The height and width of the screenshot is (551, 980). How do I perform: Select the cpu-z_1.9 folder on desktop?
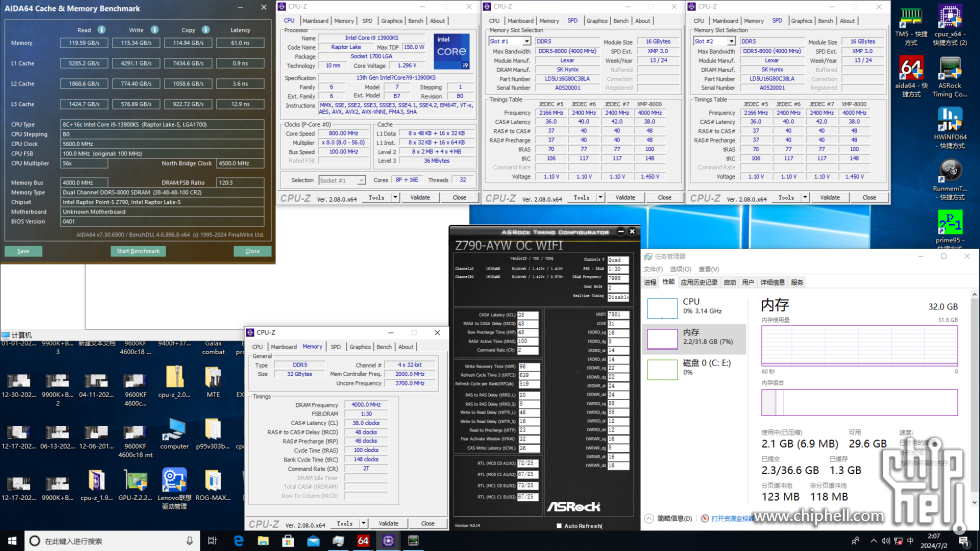coord(96,485)
